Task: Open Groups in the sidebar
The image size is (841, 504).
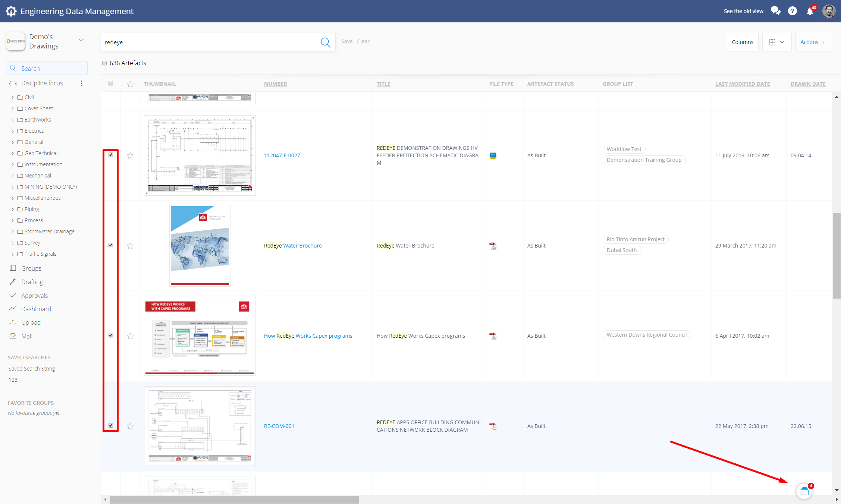Action: 31,268
